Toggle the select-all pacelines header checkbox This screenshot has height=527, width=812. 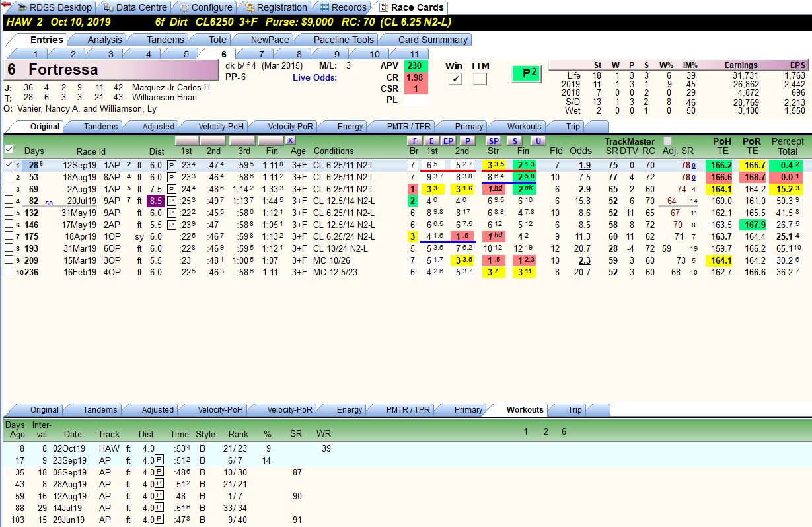[x=9, y=150]
